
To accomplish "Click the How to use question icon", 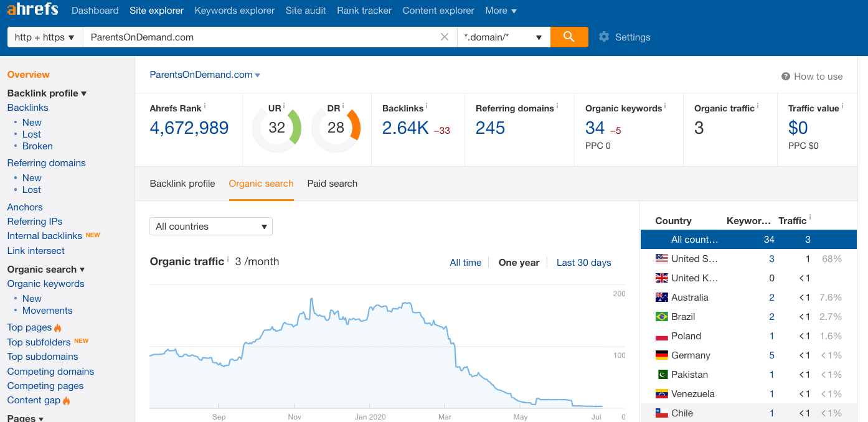I will tap(786, 77).
